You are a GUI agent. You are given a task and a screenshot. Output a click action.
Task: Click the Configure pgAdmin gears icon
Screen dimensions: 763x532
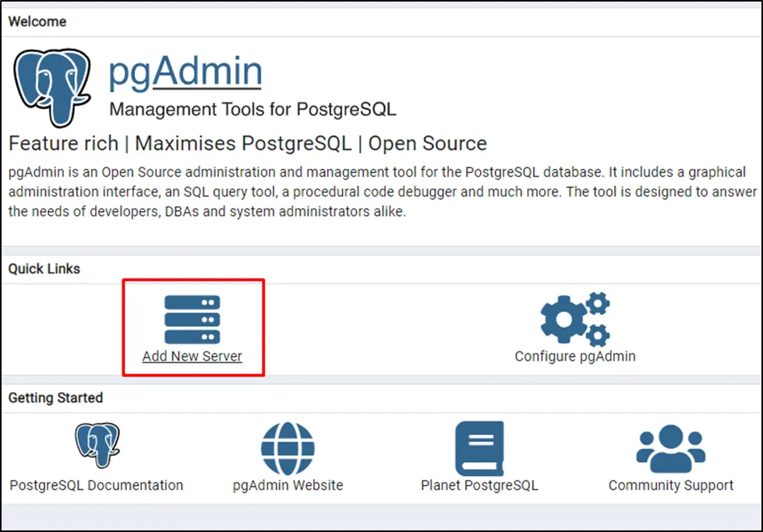575,319
